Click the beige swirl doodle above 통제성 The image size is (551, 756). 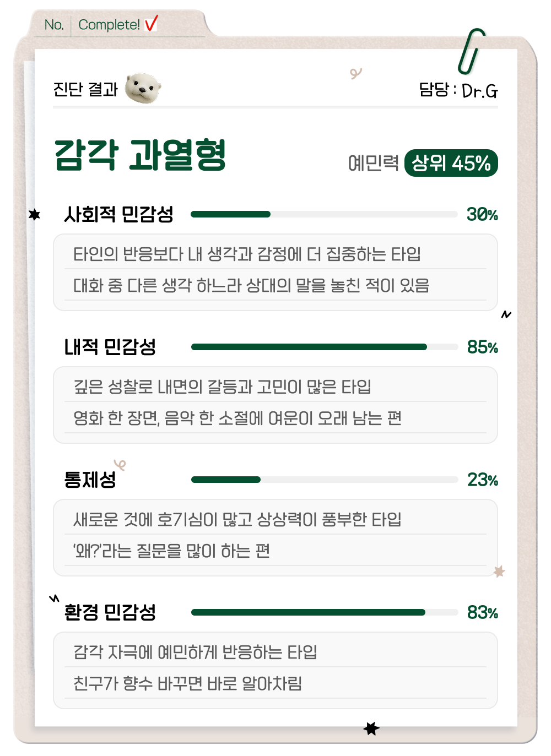[x=120, y=465]
